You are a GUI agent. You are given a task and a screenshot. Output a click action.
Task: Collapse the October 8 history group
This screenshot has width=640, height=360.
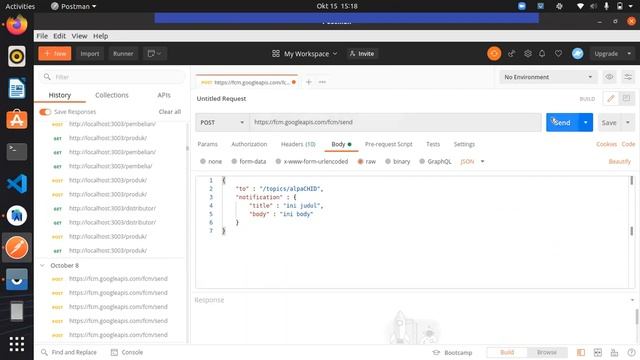click(42, 265)
